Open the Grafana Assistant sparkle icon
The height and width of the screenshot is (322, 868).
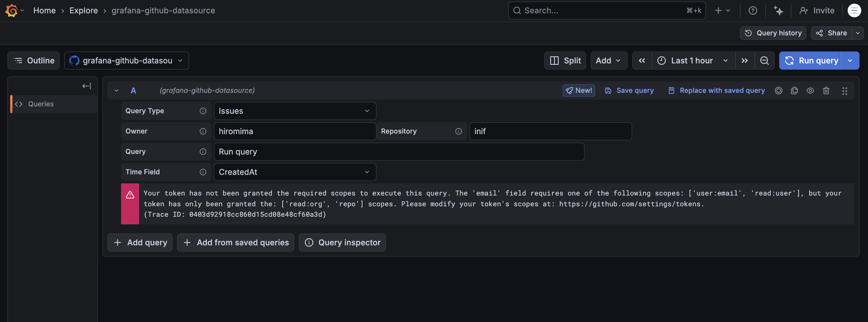[x=778, y=10]
